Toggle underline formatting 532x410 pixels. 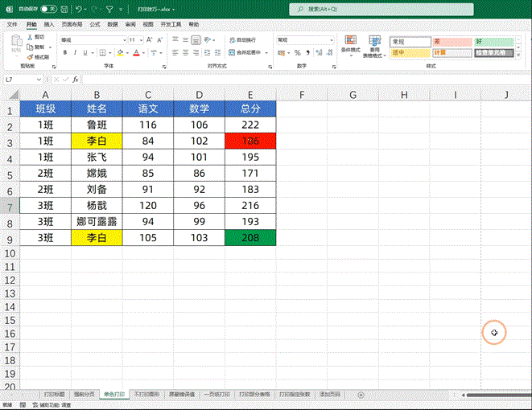click(x=86, y=53)
